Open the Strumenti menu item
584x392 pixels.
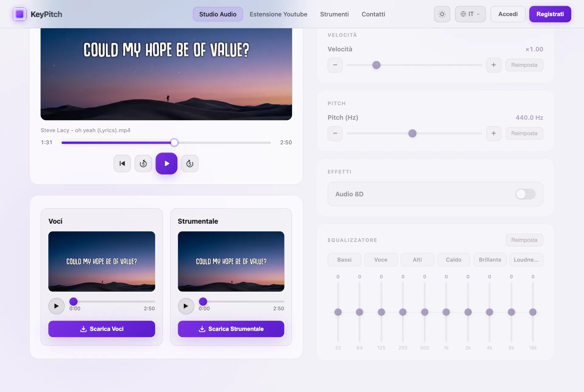[334, 14]
